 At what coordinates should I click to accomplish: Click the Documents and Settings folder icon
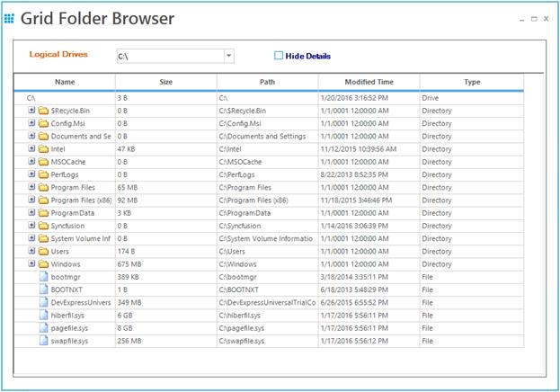tap(43, 137)
